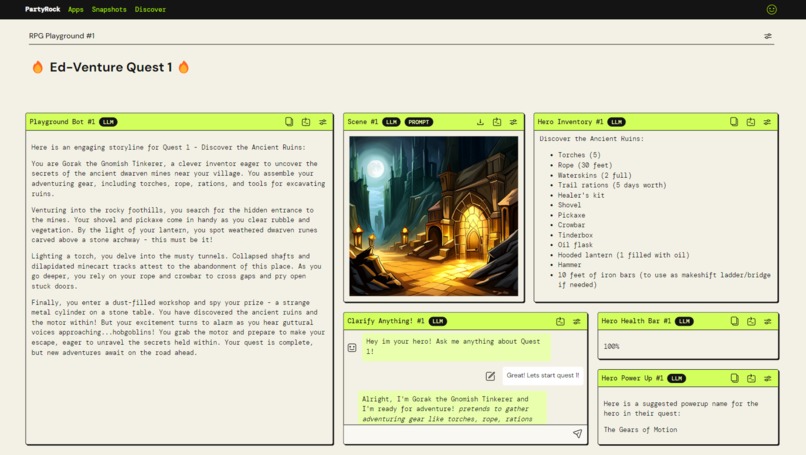Click the 'Clarify Anything! #1' widget title
806x455 pixels.
(x=386, y=321)
